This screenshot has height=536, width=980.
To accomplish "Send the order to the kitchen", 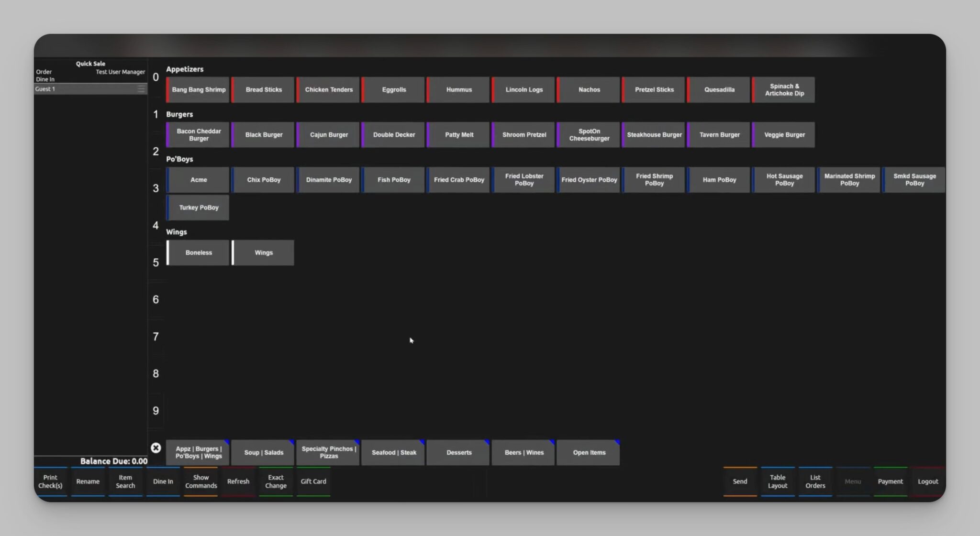I will [x=740, y=481].
